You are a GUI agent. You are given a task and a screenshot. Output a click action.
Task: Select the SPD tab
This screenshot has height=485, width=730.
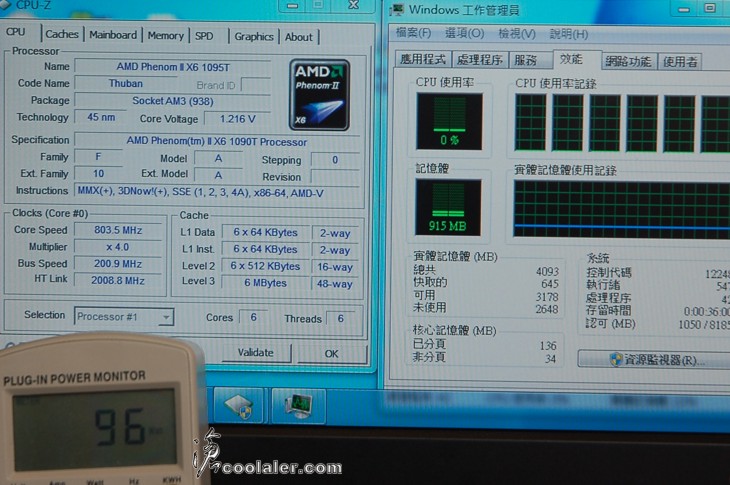pyautogui.click(x=204, y=36)
